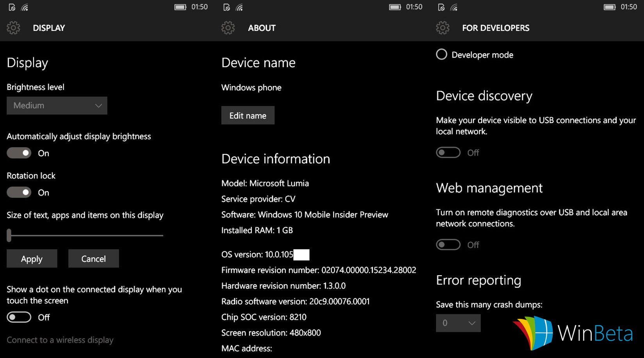Tap signal icon on DISPLAY screen status bar
The height and width of the screenshot is (358, 644).
[25, 7]
